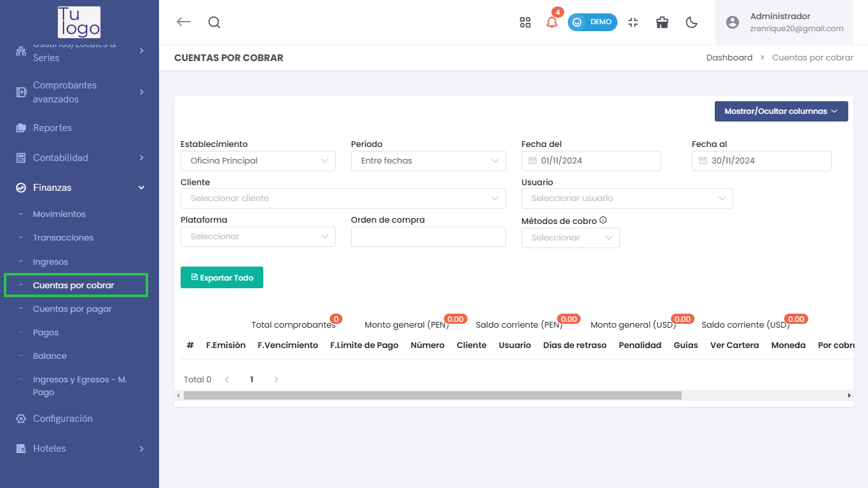Open the Establecimiento dropdown
Image resolution: width=868 pixels, height=488 pixels.
[258, 161]
